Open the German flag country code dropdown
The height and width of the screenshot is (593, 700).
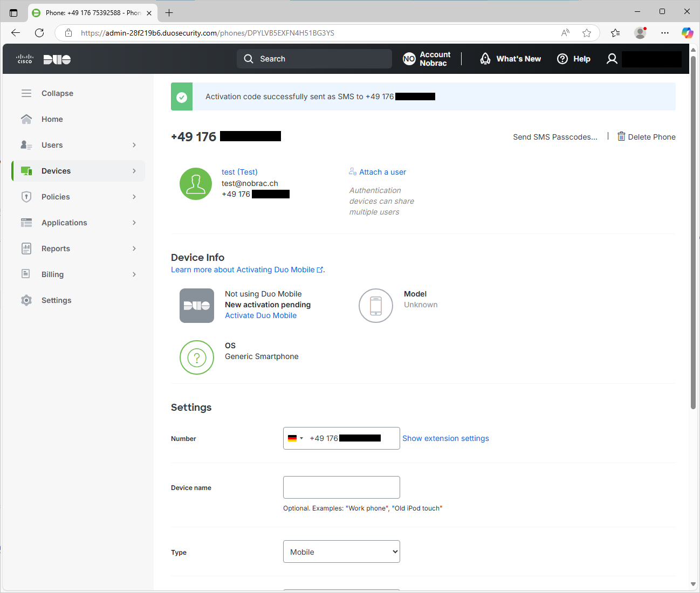click(x=296, y=438)
